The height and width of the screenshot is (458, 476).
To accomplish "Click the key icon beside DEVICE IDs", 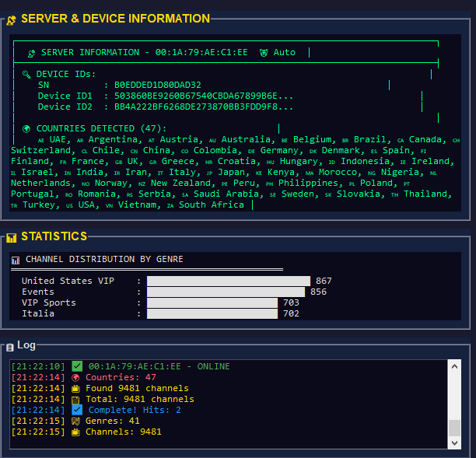I will [x=26, y=75].
